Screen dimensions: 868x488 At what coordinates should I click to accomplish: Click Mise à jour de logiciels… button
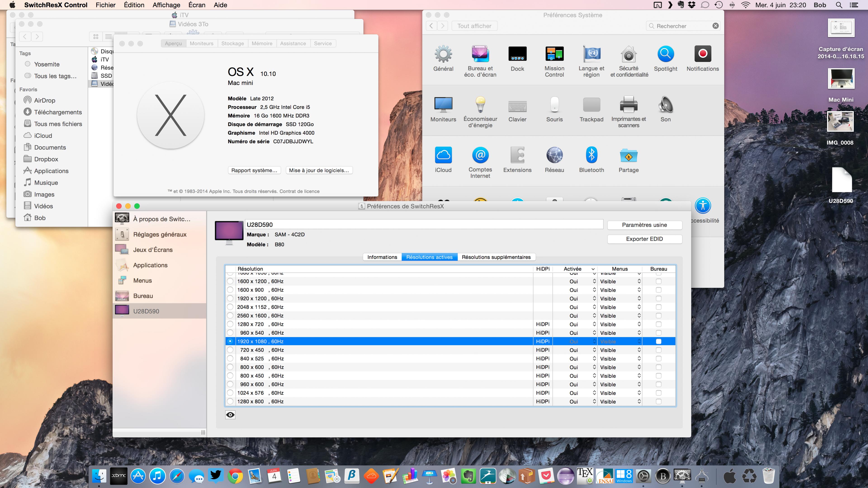pos(319,170)
